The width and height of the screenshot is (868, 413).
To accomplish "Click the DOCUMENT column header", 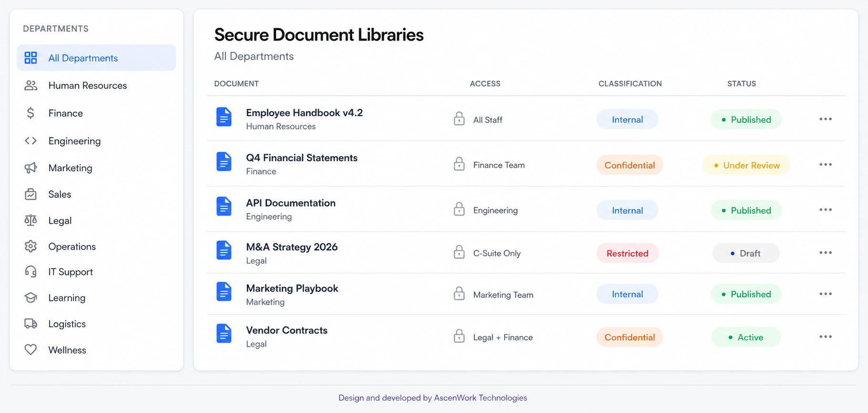I will [x=237, y=84].
